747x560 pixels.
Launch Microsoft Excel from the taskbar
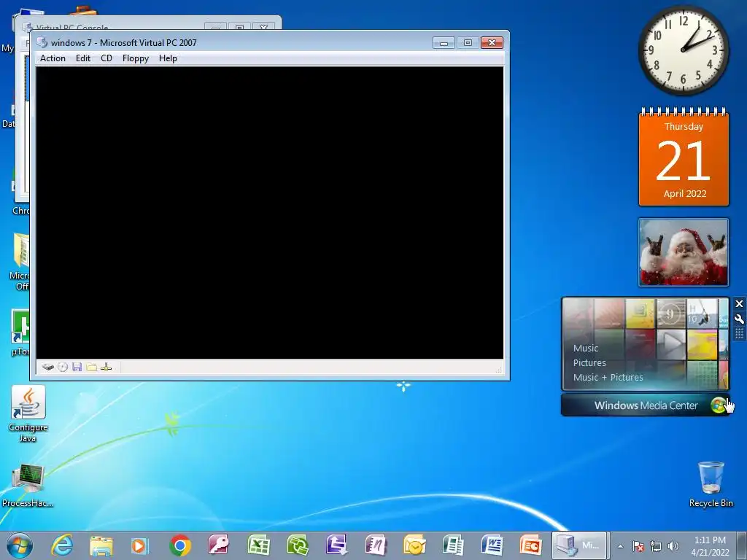click(x=258, y=545)
